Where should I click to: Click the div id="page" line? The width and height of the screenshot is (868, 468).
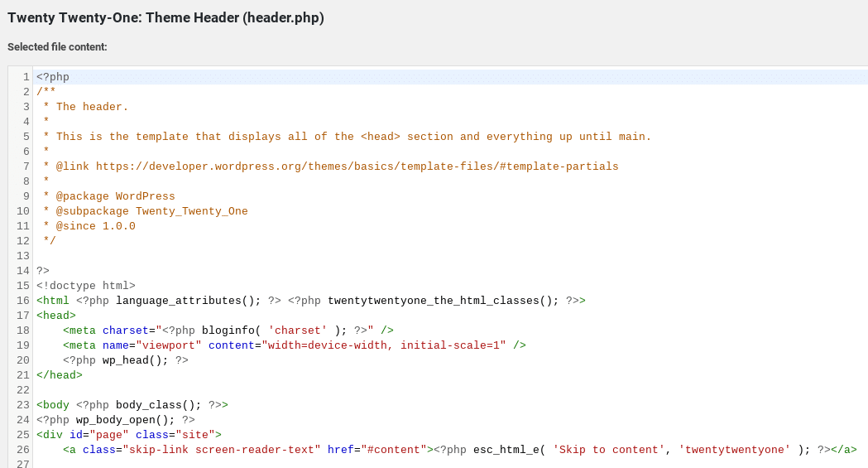pyautogui.click(x=128, y=435)
